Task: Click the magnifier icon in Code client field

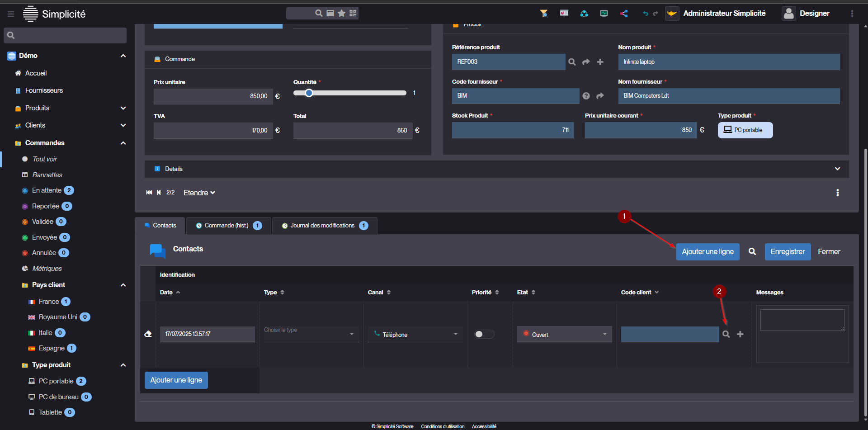Action: click(726, 334)
